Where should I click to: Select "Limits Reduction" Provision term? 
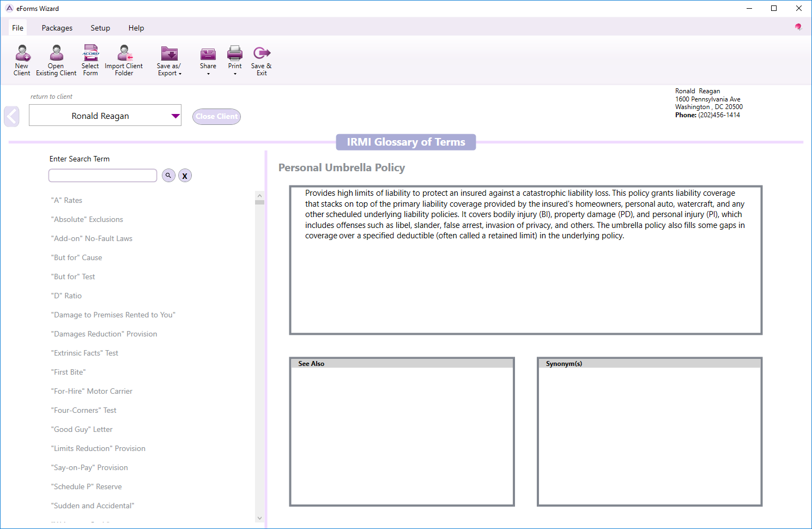click(98, 448)
